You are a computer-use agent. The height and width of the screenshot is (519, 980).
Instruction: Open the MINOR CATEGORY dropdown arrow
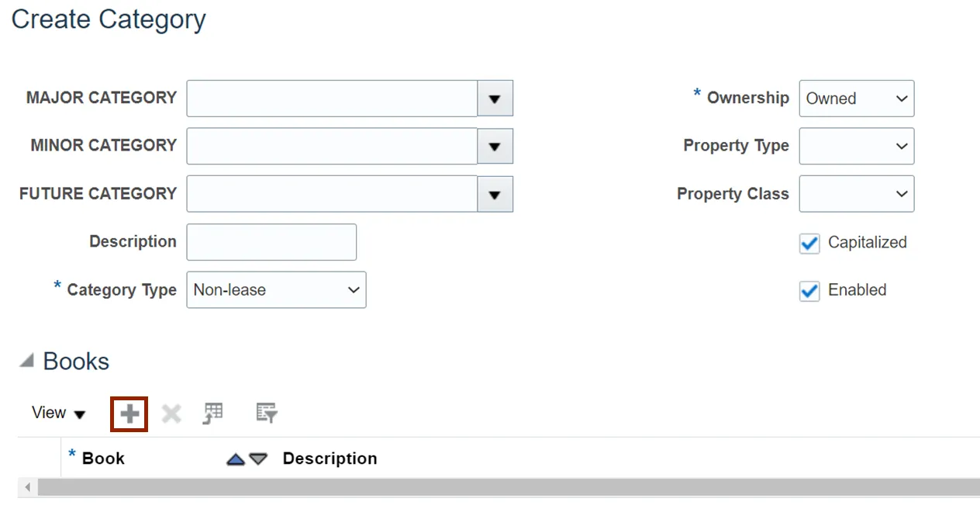(x=495, y=146)
